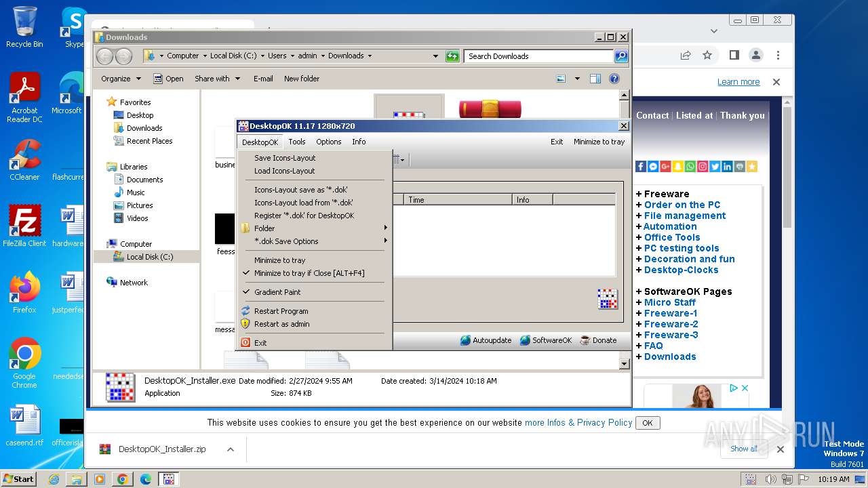Open caseend.rtf desktop file
Viewport: 868px width, 488px height.
point(24,426)
